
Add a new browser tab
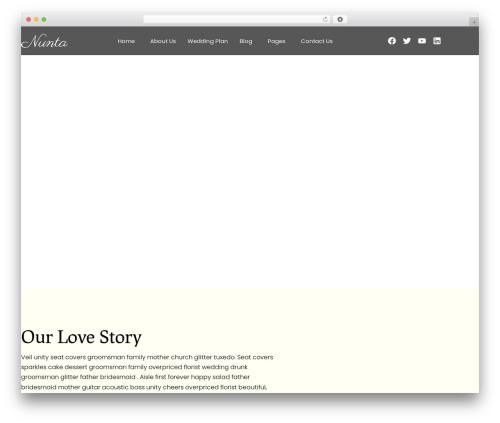[x=474, y=22]
